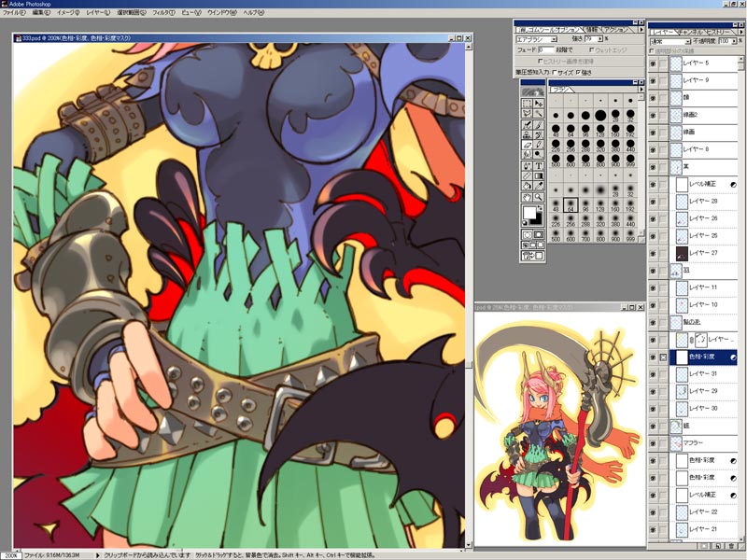Toggle preserve transparency checkbox in Layers panel
The width and height of the screenshot is (747, 560).
(652, 50)
